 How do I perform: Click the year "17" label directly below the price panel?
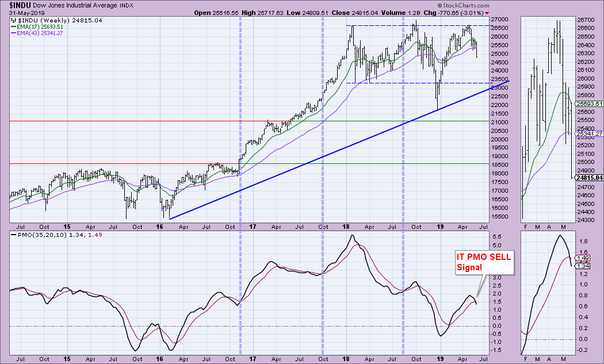[x=253, y=227]
